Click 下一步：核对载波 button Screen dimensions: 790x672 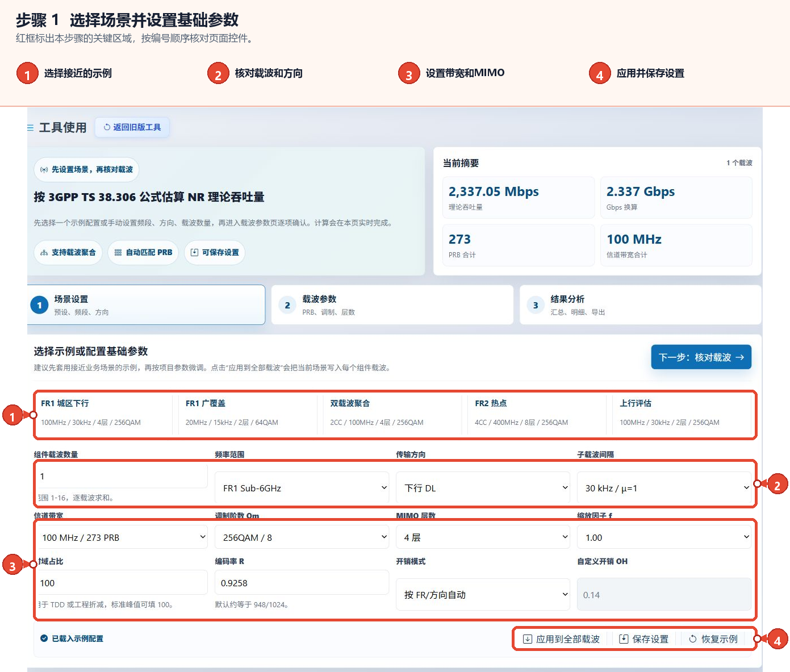pyautogui.click(x=701, y=357)
